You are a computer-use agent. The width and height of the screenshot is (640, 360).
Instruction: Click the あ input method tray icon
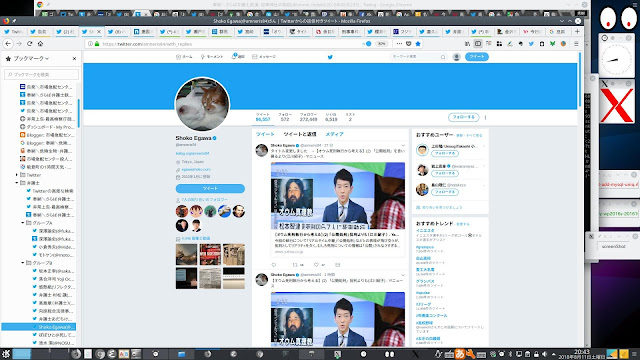(x=460, y=354)
